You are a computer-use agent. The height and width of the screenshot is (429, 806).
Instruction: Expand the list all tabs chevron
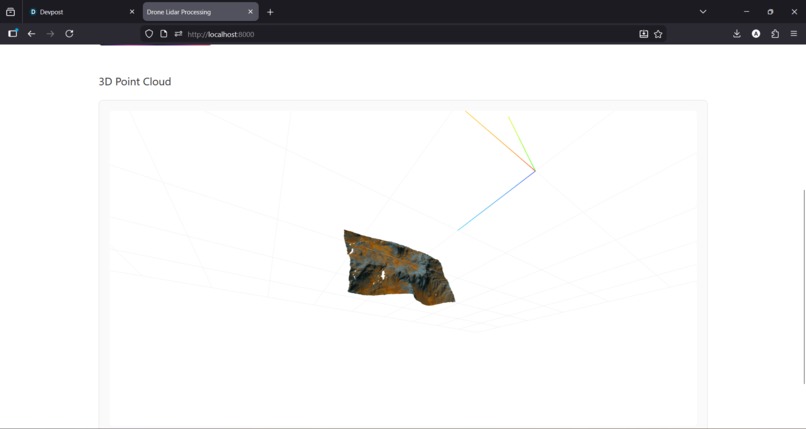click(703, 12)
